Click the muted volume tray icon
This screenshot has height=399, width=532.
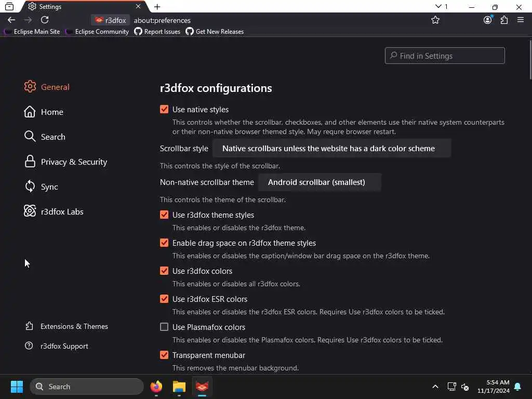click(465, 387)
